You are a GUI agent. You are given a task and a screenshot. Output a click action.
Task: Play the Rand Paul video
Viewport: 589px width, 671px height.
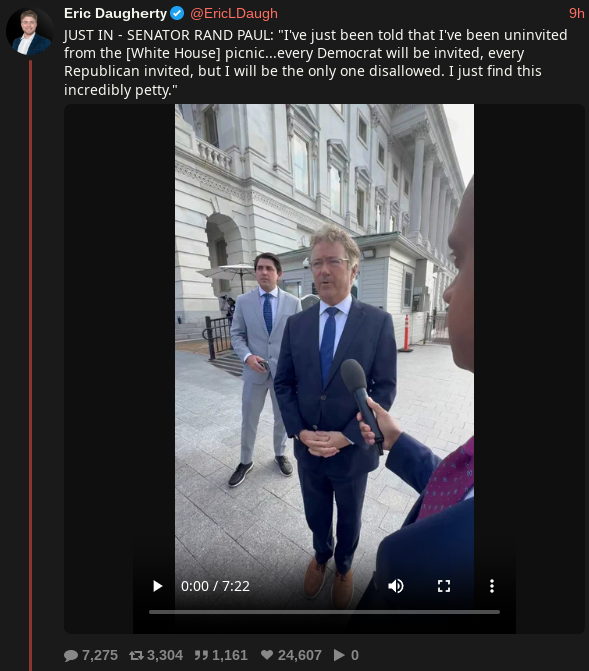[x=158, y=586]
